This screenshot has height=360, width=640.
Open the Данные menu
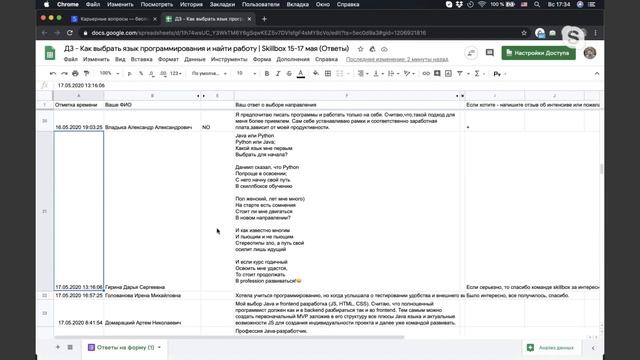[195, 60]
